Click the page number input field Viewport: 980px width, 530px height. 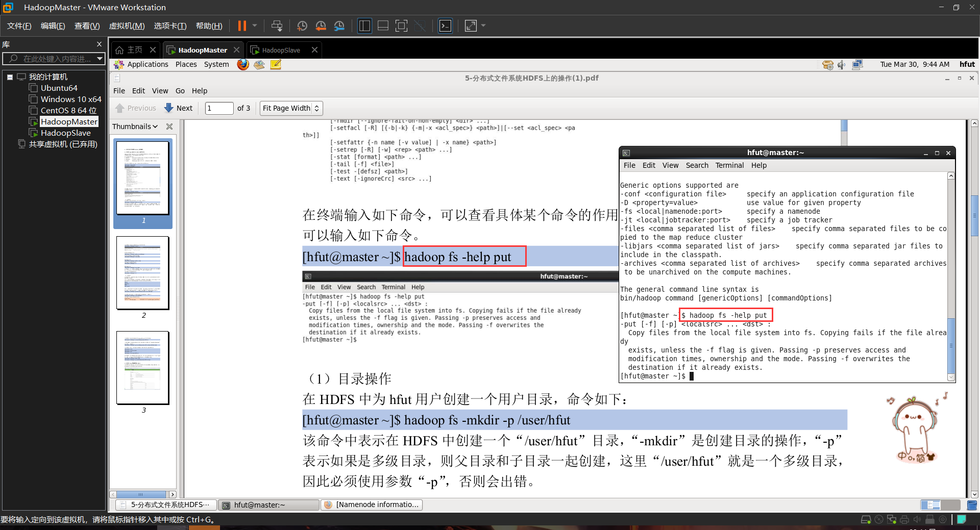(x=219, y=108)
